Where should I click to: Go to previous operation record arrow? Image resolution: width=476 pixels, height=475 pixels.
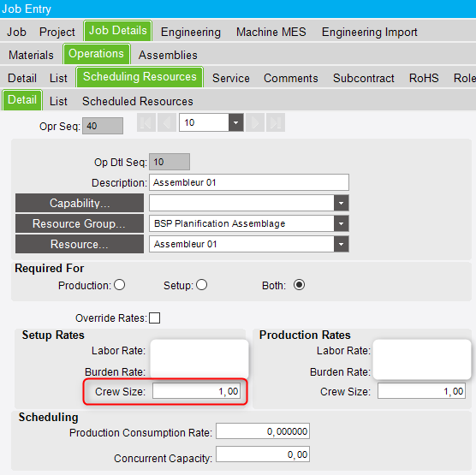[x=167, y=122]
